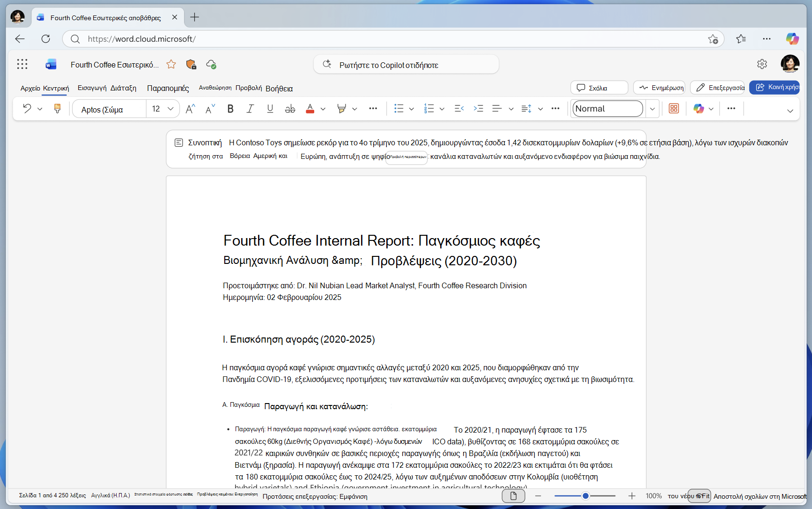The image size is (812, 509).
Task: Click the page view icon in status bar
Action: pyautogui.click(x=513, y=496)
